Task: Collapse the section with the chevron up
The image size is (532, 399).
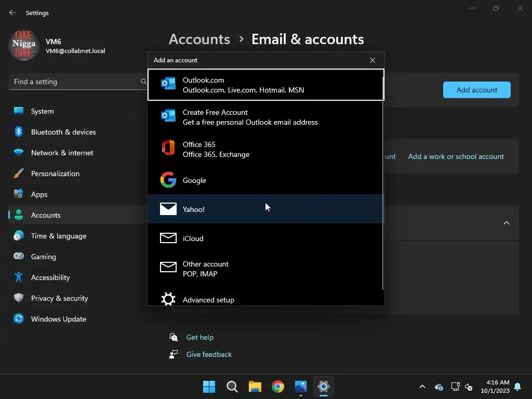Action: pos(506,223)
